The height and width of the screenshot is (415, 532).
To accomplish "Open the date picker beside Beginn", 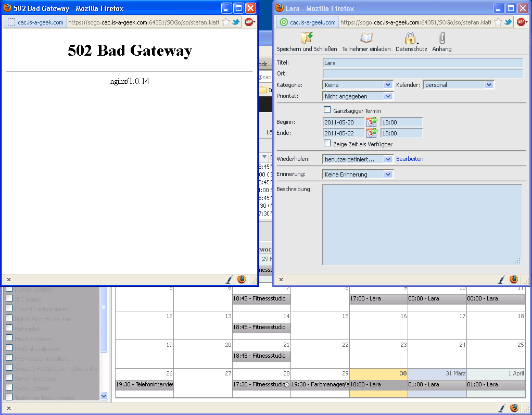I will [x=372, y=122].
